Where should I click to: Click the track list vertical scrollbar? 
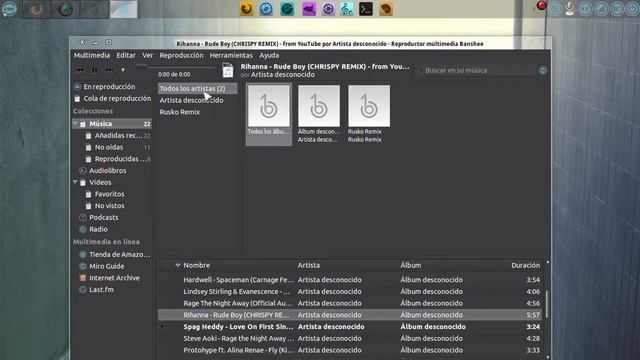coord(547,304)
